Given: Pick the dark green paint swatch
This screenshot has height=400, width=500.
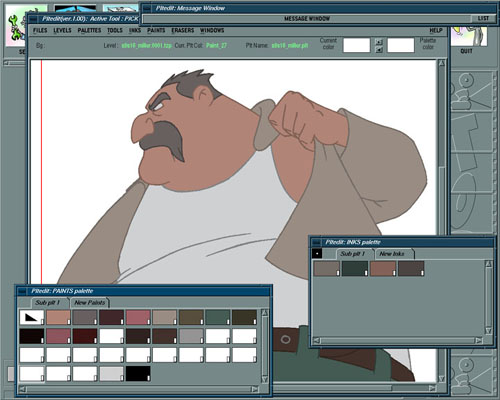Looking at the screenshot, I should click(x=218, y=317).
